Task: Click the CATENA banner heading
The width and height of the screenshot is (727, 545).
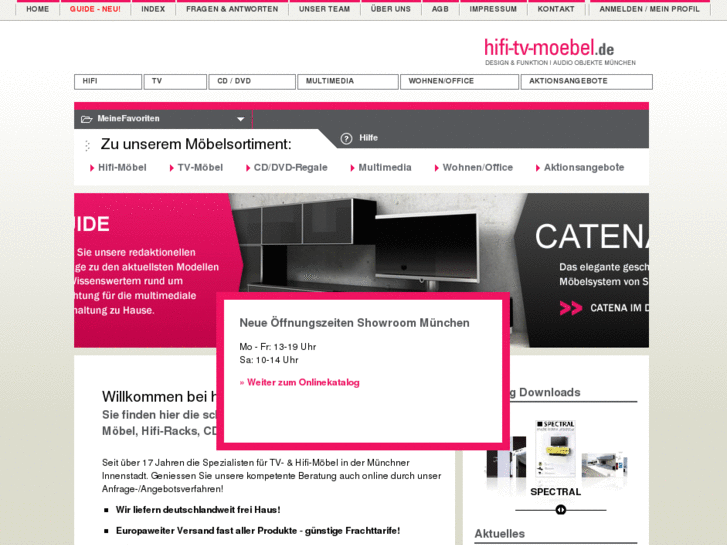Action: coord(592,237)
